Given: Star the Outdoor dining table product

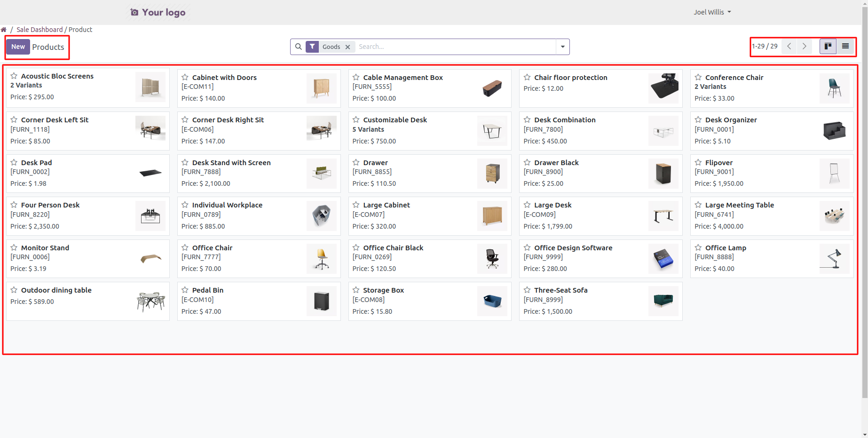Looking at the screenshot, I should point(14,290).
